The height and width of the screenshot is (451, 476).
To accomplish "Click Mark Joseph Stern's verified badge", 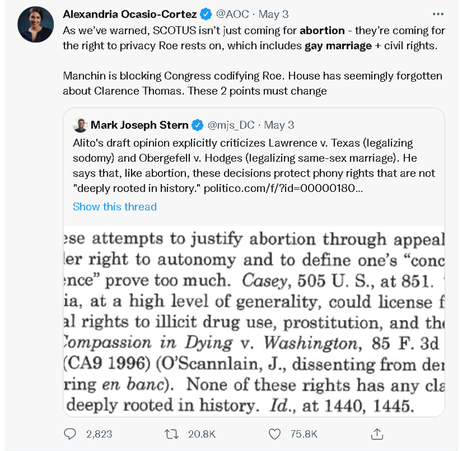I will click(197, 125).
